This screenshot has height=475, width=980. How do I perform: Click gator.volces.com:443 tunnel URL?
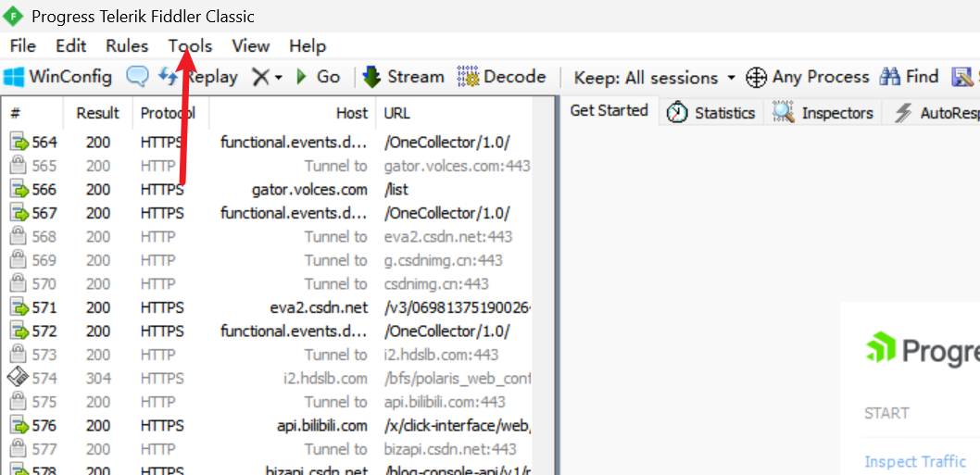tap(458, 167)
